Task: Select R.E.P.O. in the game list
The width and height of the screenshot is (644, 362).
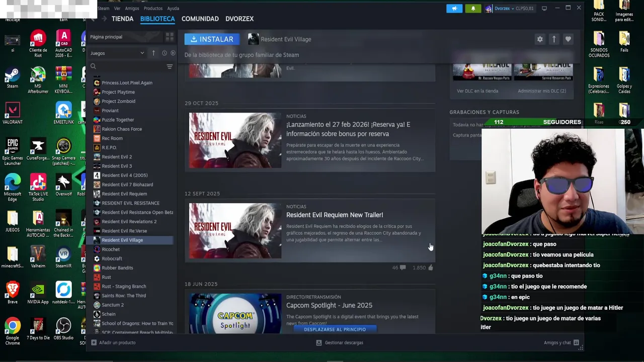Action: pyautogui.click(x=109, y=147)
